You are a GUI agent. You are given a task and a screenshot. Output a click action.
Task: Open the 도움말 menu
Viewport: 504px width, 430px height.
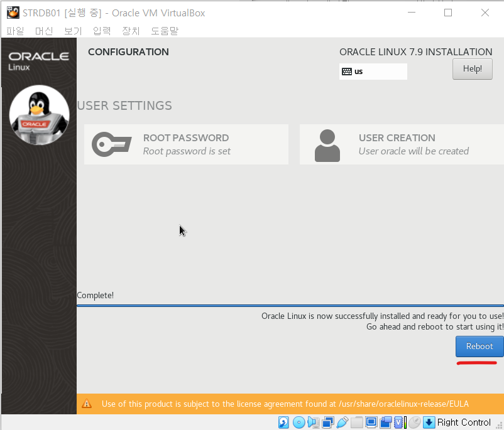pyautogui.click(x=165, y=31)
